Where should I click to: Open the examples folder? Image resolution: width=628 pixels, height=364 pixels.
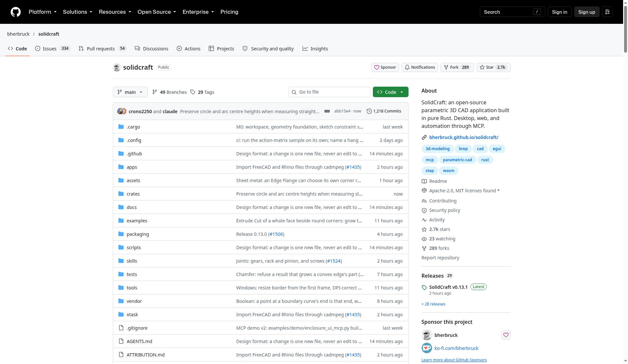(x=137, y=221)
